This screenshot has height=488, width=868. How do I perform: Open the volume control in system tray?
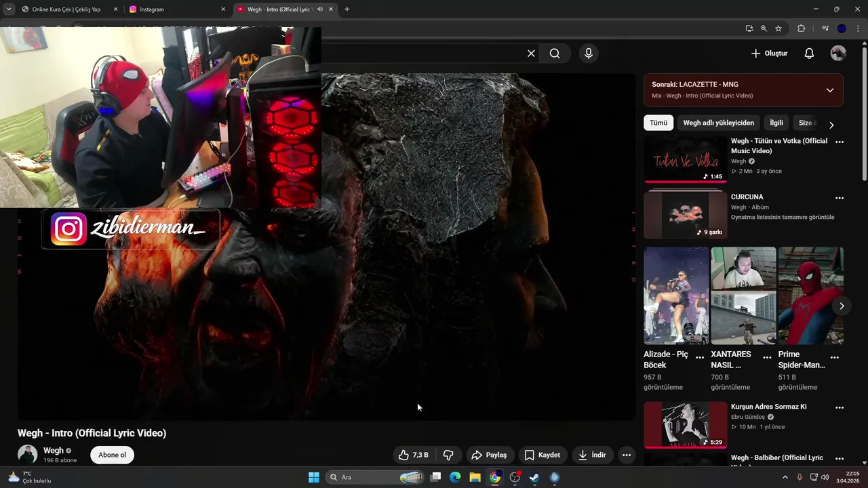tap(825, 477)
